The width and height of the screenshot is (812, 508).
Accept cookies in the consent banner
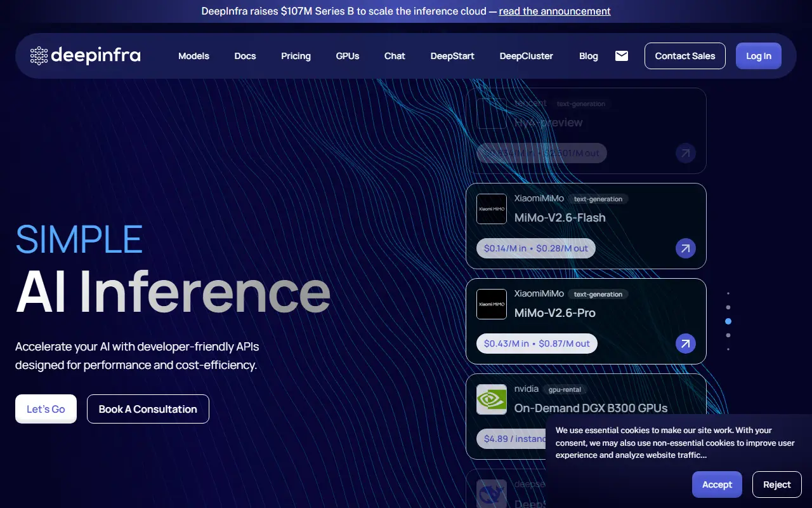click(717, 485)
